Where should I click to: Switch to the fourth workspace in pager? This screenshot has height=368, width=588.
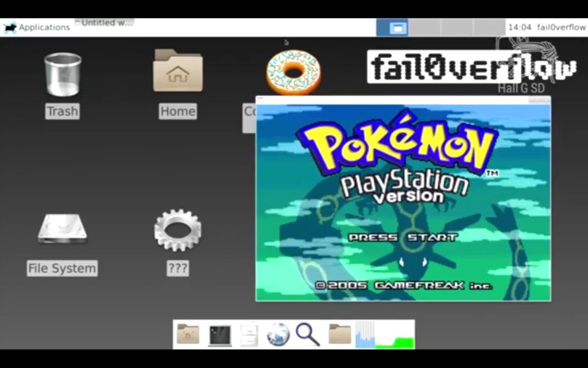(x=489, y=28)
